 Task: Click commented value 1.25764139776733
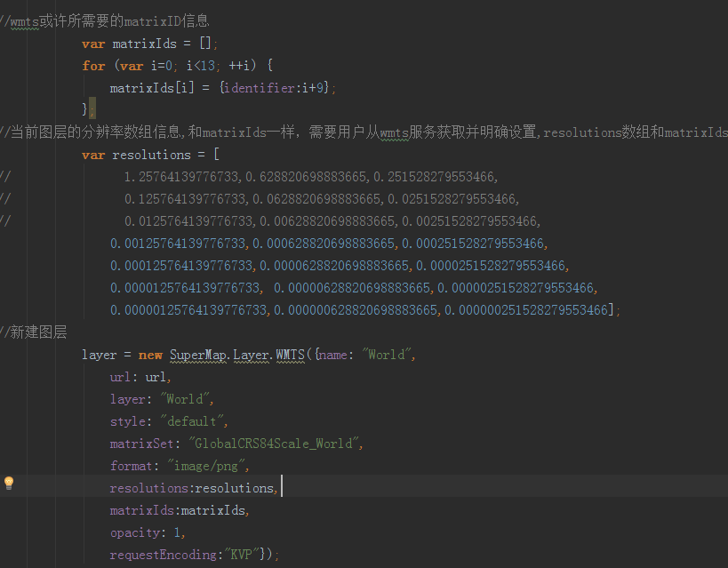(x=181, y=177)
